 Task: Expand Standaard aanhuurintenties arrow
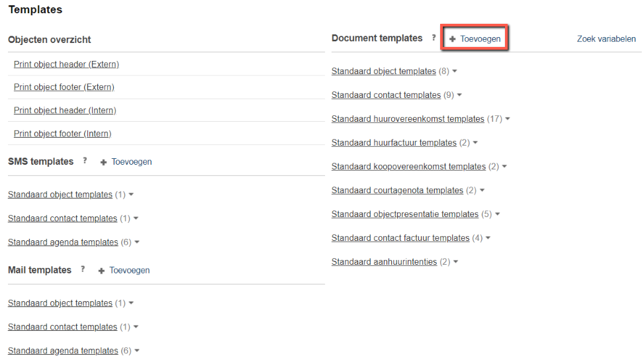[x=455, y=262]
